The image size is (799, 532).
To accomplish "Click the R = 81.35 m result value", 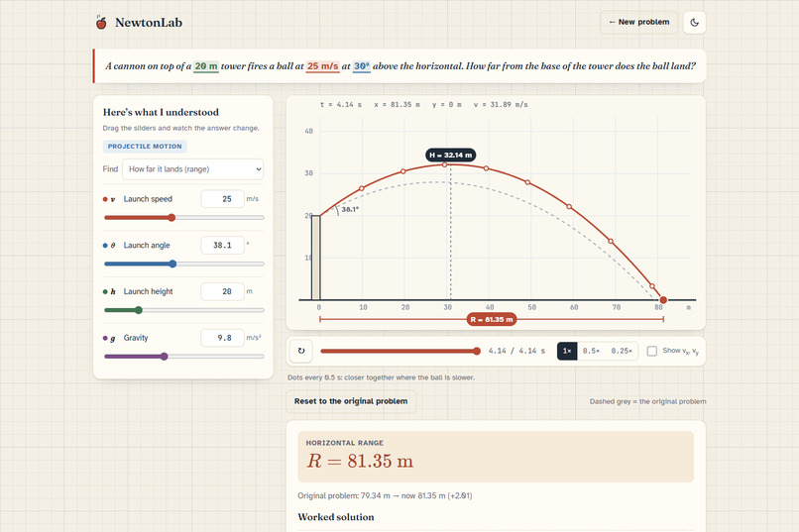I will tap(360, 462).
